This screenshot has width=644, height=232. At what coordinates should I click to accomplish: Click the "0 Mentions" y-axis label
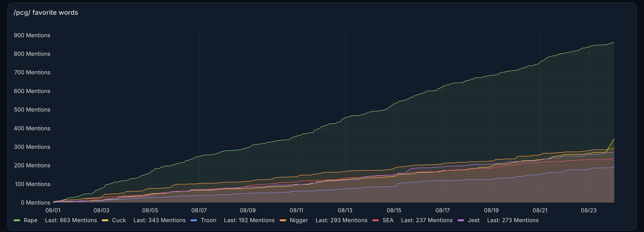36,203
